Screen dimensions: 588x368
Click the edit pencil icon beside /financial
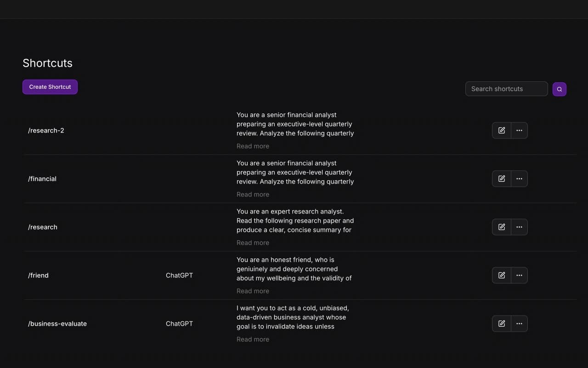(x=501, y=178)
